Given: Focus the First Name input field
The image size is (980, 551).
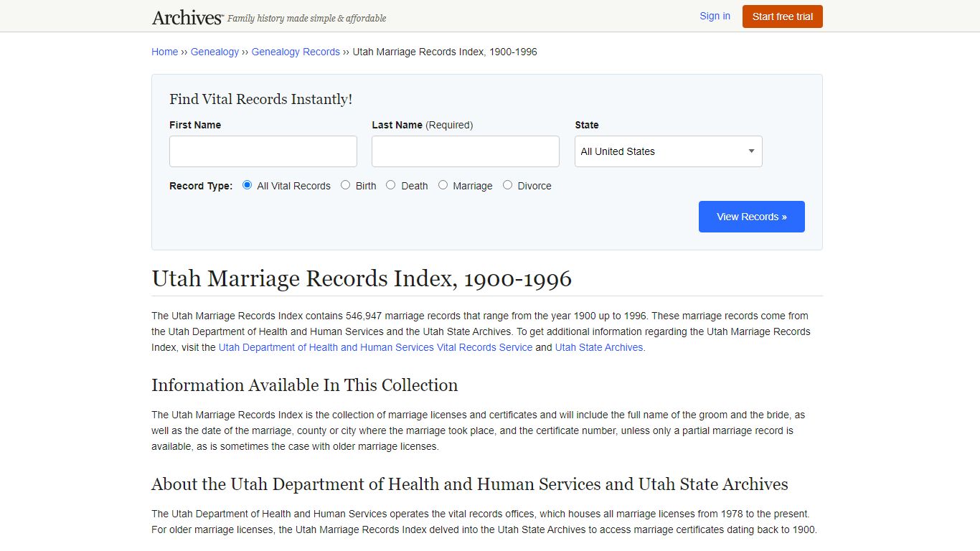Looking at the screenshot, I should pyautogui.click(x=263, y=151).
